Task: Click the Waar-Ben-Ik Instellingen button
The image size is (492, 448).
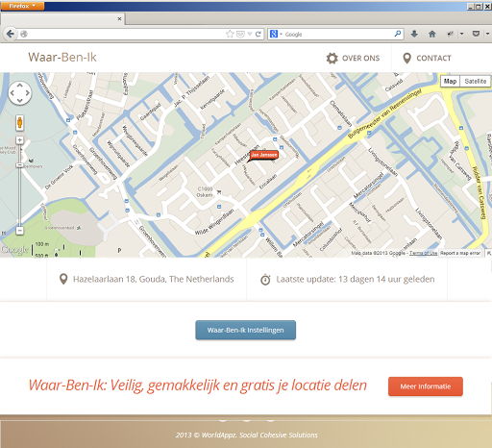Action: [246, 330]
